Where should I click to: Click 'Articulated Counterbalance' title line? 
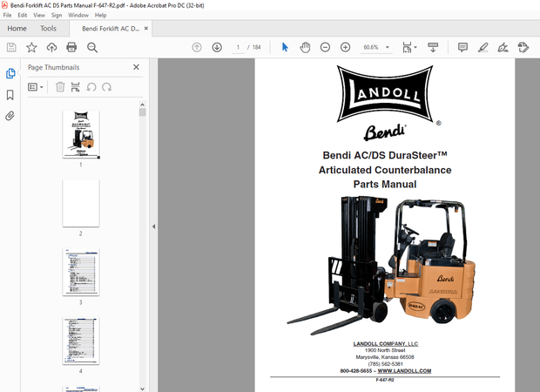pyautogui.click(x=385, y=170)
